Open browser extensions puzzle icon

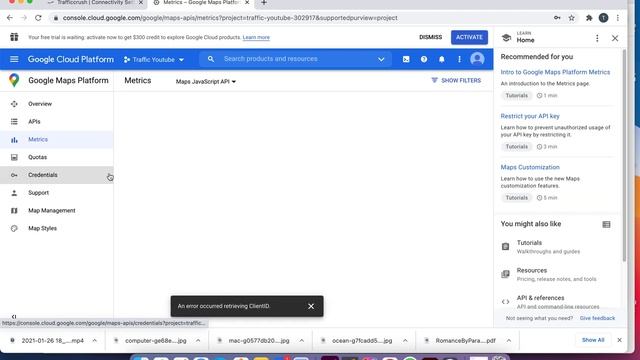(589, 18)
